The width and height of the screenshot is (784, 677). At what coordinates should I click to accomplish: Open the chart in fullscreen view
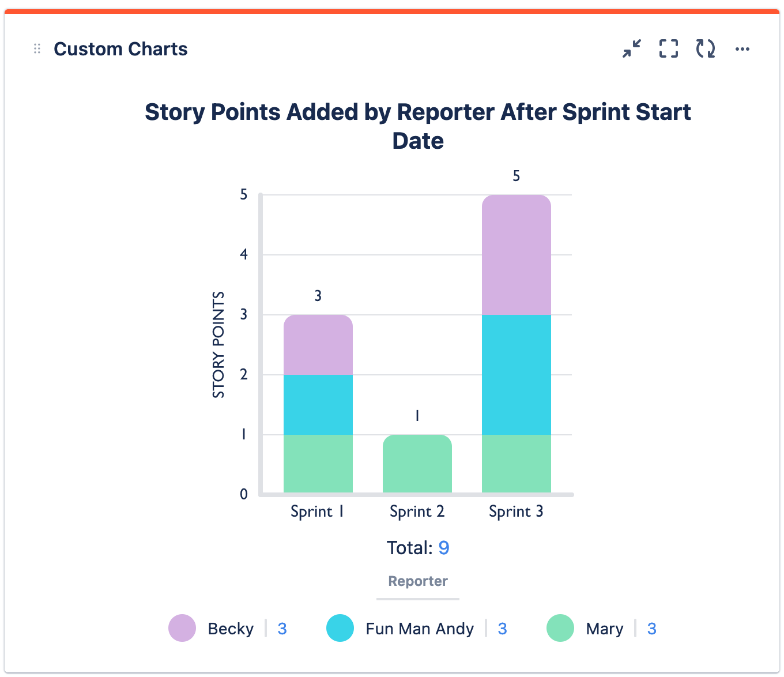pyautogui.click(x=669, y=49)
